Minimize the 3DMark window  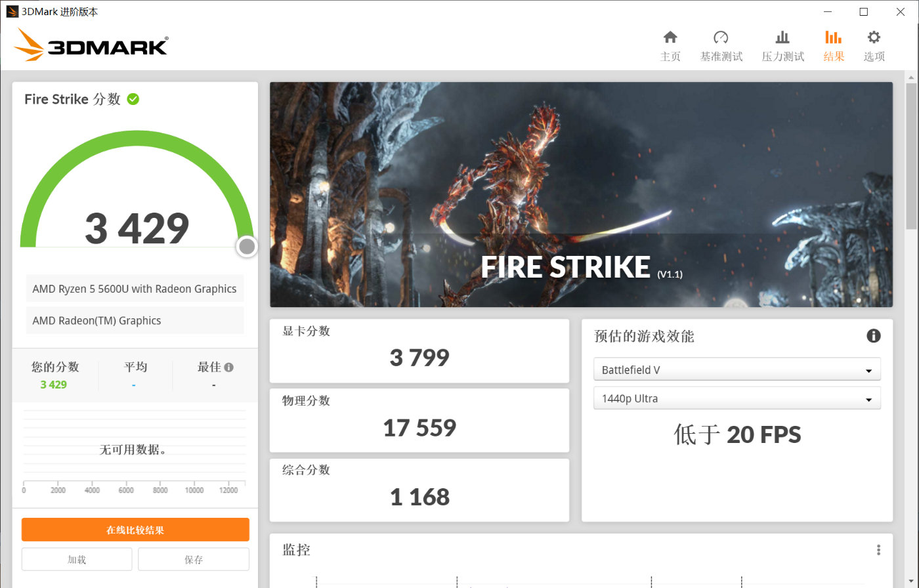827,12
